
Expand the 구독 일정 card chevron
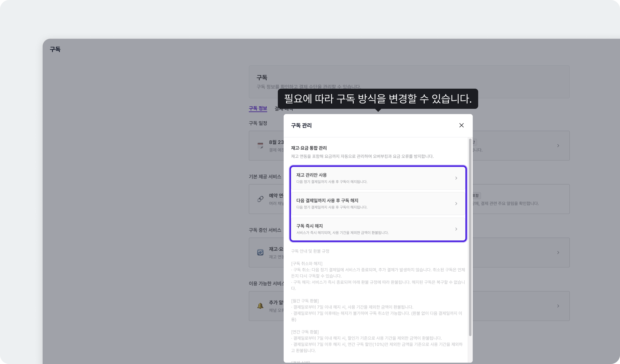(x=558, y=146)
